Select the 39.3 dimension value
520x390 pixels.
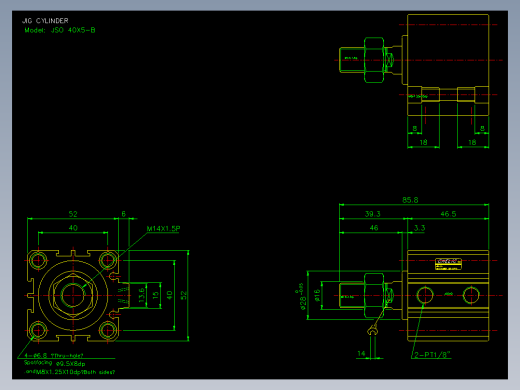pos(373,214)
